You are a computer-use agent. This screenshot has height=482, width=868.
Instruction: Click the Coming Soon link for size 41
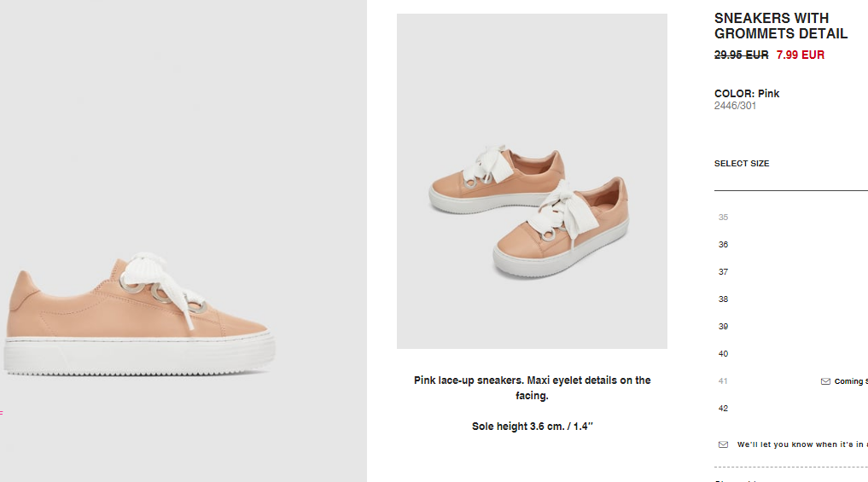(851, 381)
